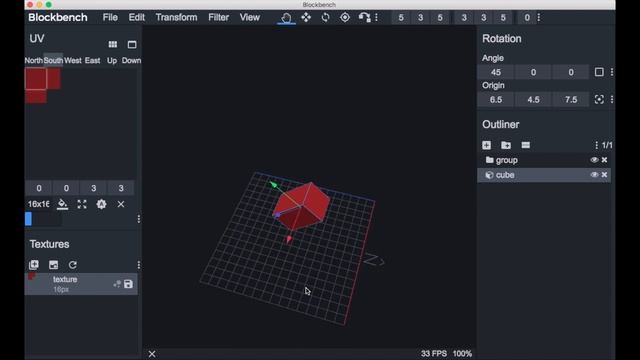Open Angle row more options menu
Screen dimensions: 640x360
point(612,72)
